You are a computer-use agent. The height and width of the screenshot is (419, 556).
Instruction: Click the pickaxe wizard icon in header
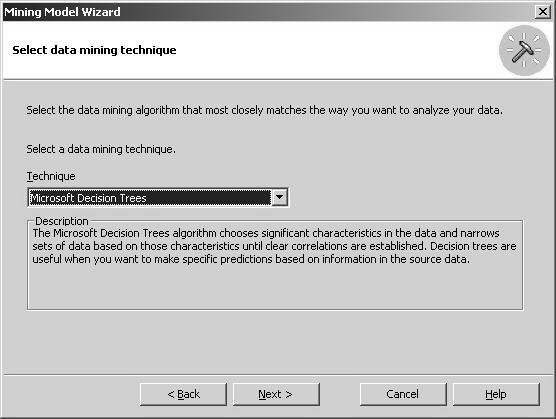[524, 50]
